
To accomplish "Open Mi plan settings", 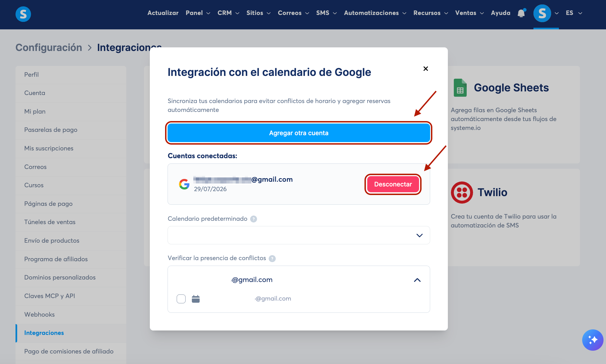I will click(71, 112).
